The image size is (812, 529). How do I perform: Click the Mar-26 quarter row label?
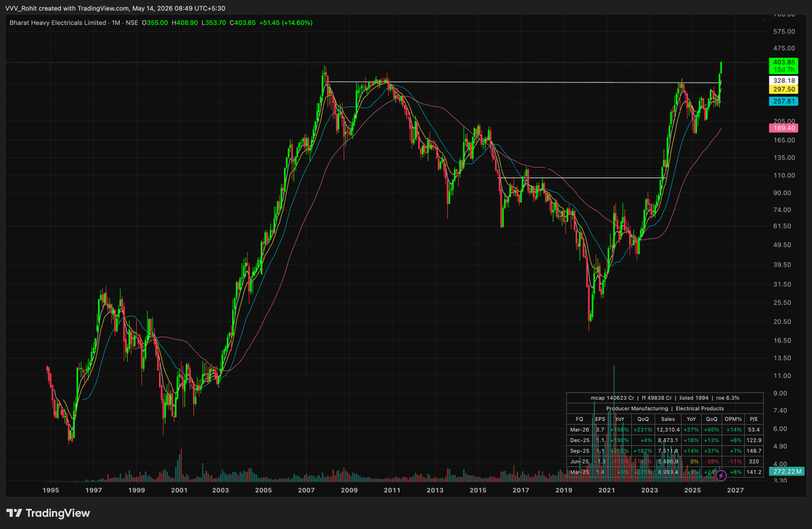[579, 430]
